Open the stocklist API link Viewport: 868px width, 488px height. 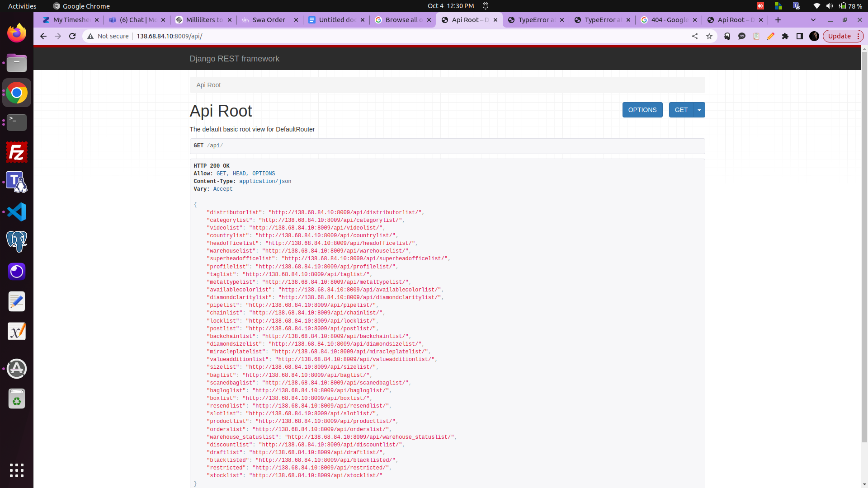[x=316, y=475]
